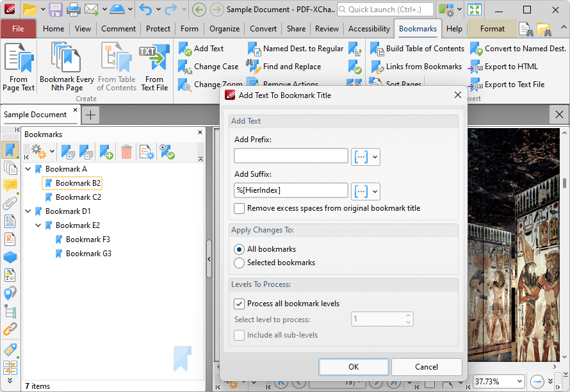The image size is (570, 392).
Task: Add a new document tab with plus
Action: (x=90, y=115)
